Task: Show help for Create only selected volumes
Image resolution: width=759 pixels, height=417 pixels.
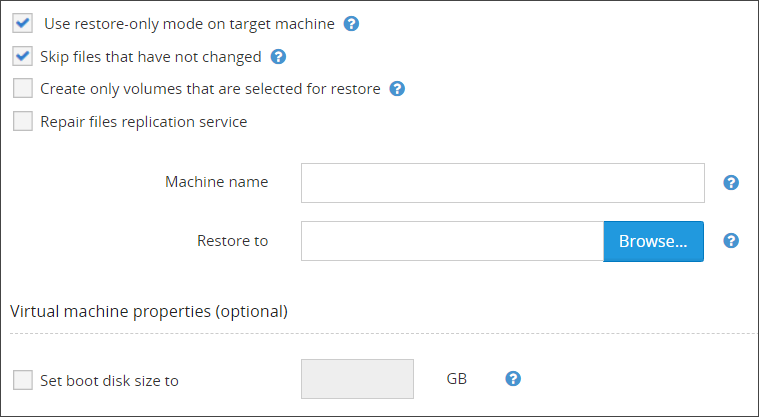Action: pyautogui.click(x=397, y=89)
